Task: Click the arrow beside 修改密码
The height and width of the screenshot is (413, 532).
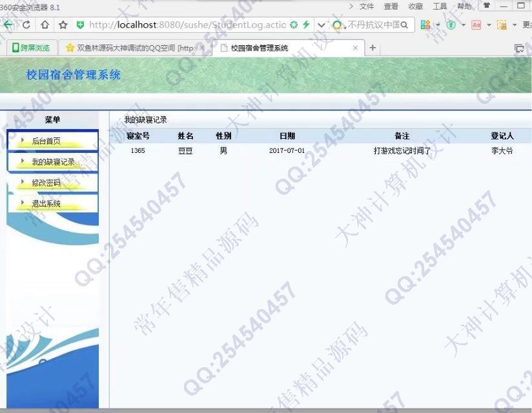Action: coord(23,182)
